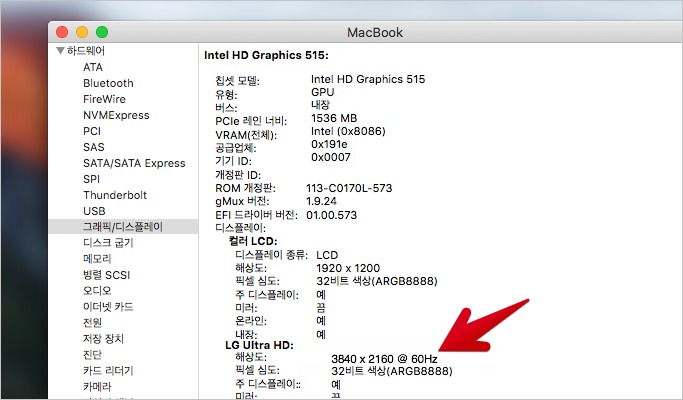This screenshot has width=683, height=400.
Task: Select the 칩셋 모델 value Intel HD Graphics 515
Action: [368, 79]
